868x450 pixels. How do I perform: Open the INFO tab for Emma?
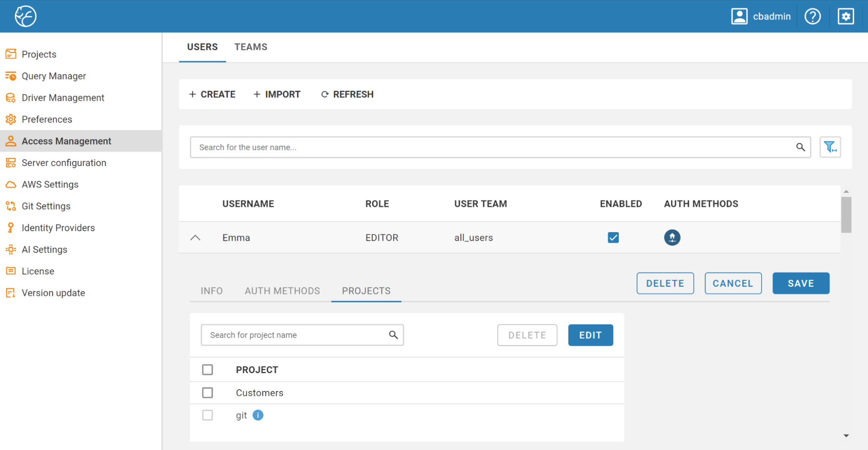pyautogui.click(x=211, y=291)
